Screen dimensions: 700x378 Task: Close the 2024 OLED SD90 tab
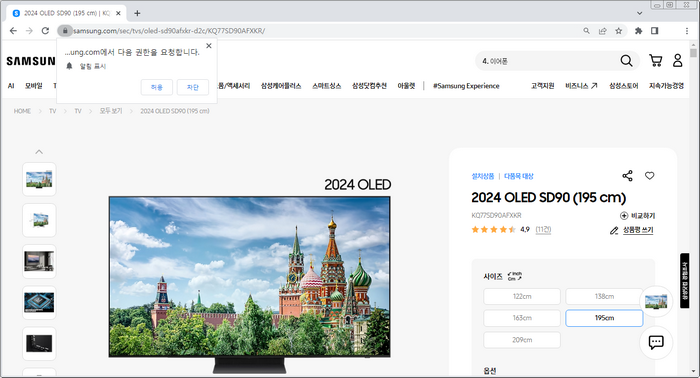118,13
